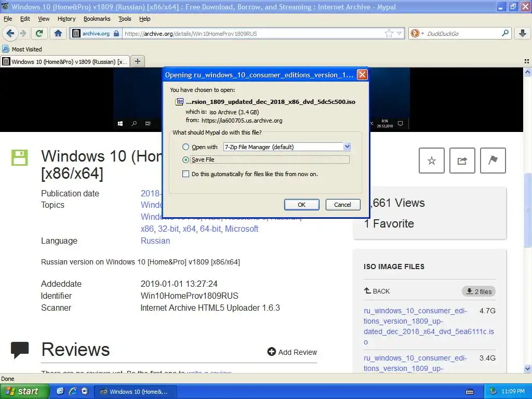
Task: Select the Open with radio button
Action: pos(185,147)
